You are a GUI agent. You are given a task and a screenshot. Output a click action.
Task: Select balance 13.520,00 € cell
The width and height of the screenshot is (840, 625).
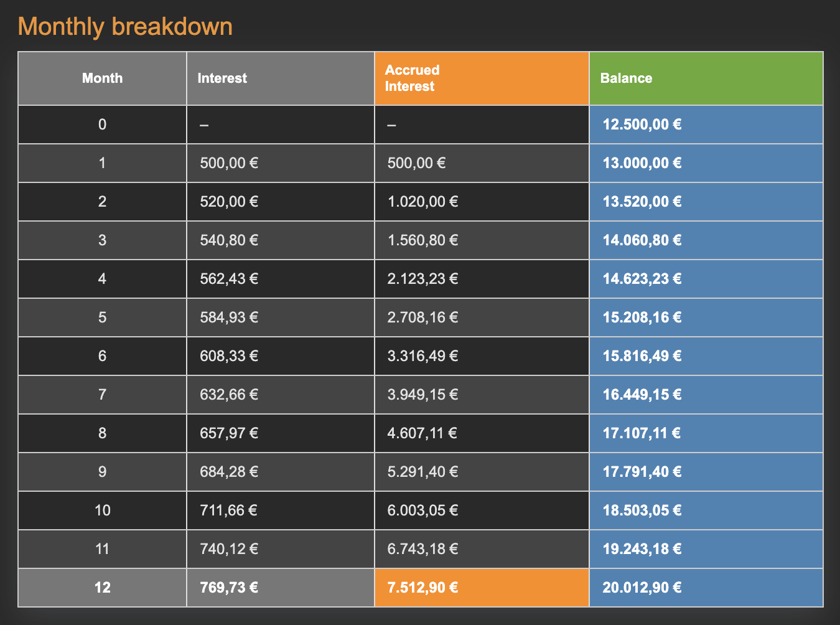click(706, 202)
